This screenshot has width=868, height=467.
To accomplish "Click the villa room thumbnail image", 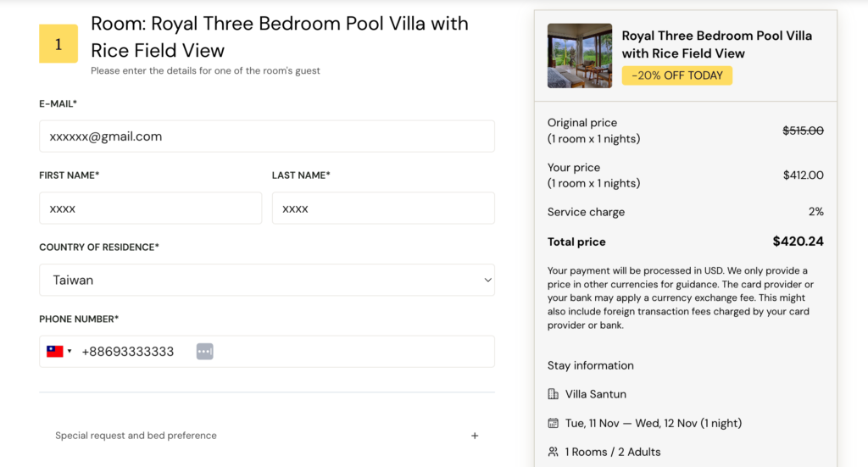I will [x=580, y=56].
